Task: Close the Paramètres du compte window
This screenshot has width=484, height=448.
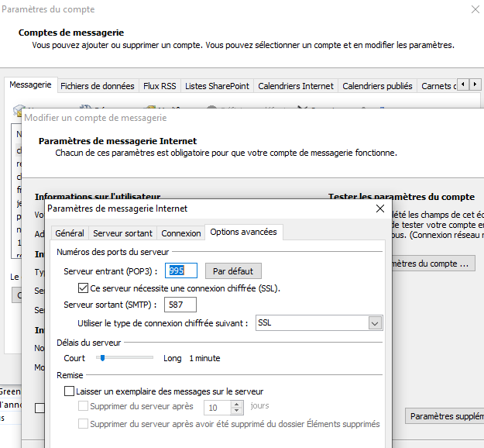Action: [475, 9]
